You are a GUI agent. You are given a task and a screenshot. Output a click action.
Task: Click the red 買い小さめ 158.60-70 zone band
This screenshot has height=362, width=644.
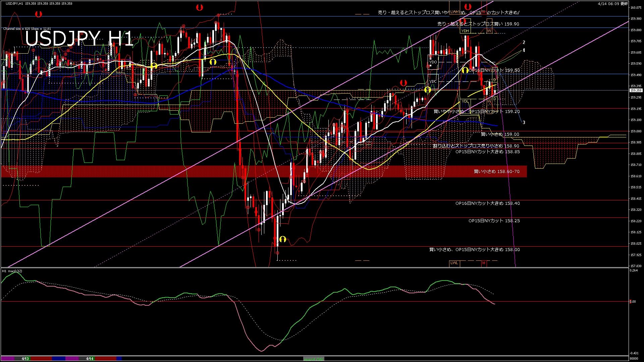point(496,172)
